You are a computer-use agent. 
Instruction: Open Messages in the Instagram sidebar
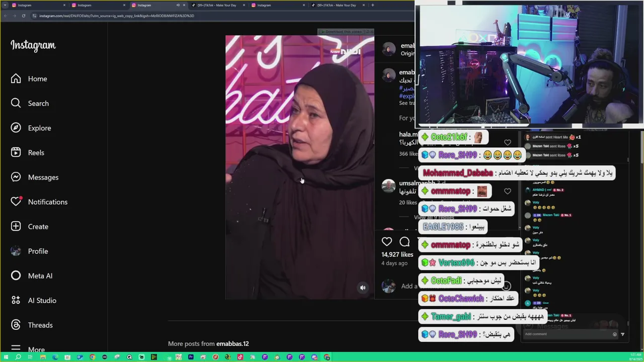[35, 177]
